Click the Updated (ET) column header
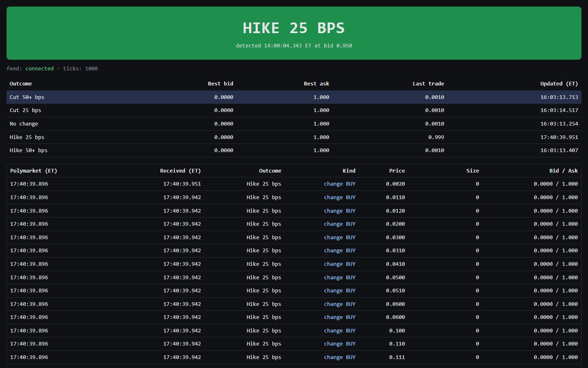Viewport: 588px width, 368px height. 559,83
